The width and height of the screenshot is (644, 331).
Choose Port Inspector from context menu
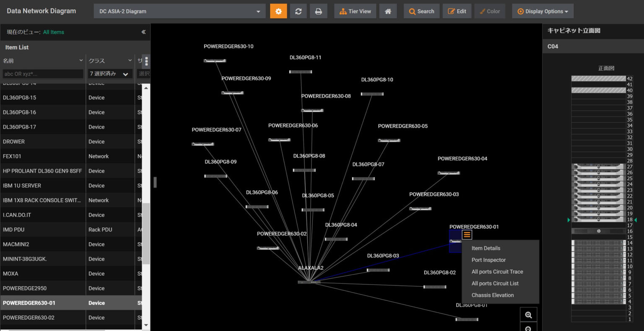[488, 260]
